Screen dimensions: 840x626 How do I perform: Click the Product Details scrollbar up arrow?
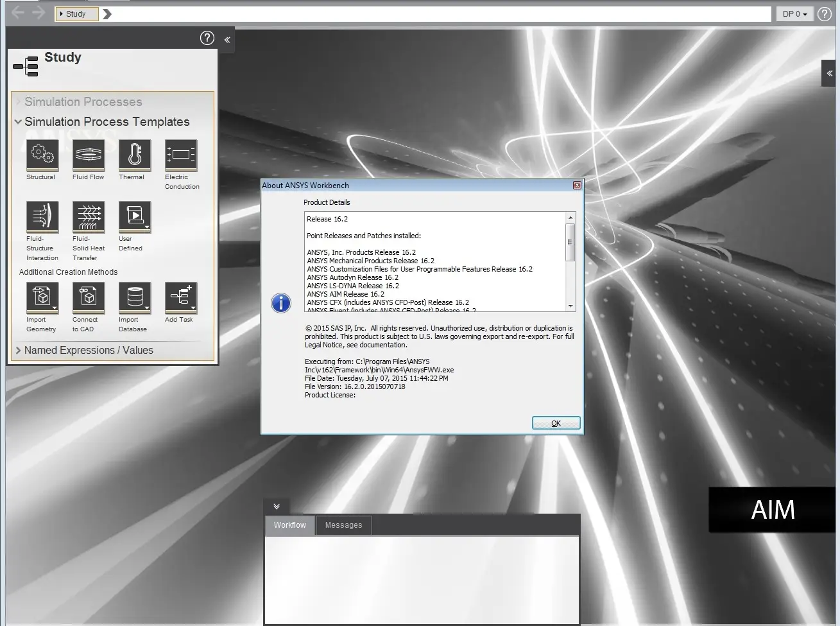[x=570, y=218]
